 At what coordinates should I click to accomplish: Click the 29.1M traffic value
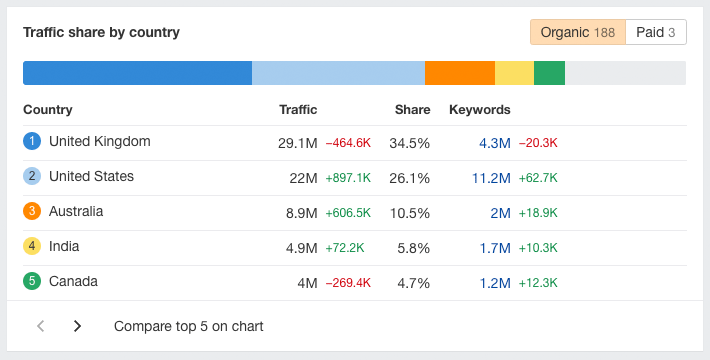click(x=297, y=143)
